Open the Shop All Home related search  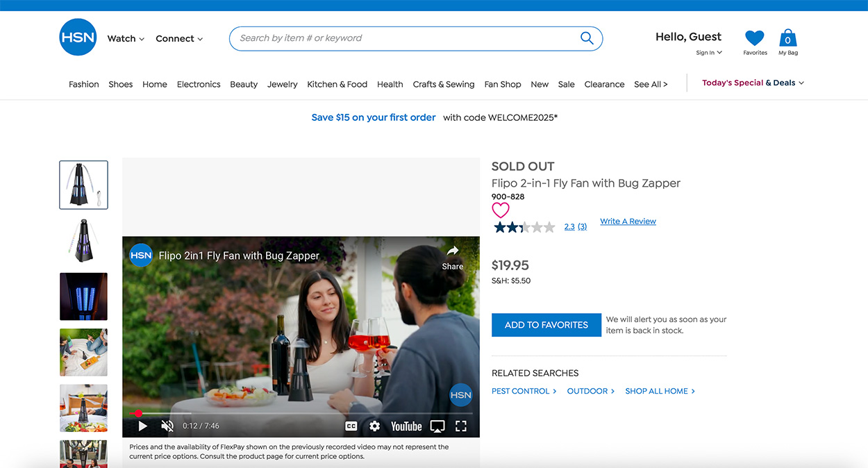(x=660, y=391)
